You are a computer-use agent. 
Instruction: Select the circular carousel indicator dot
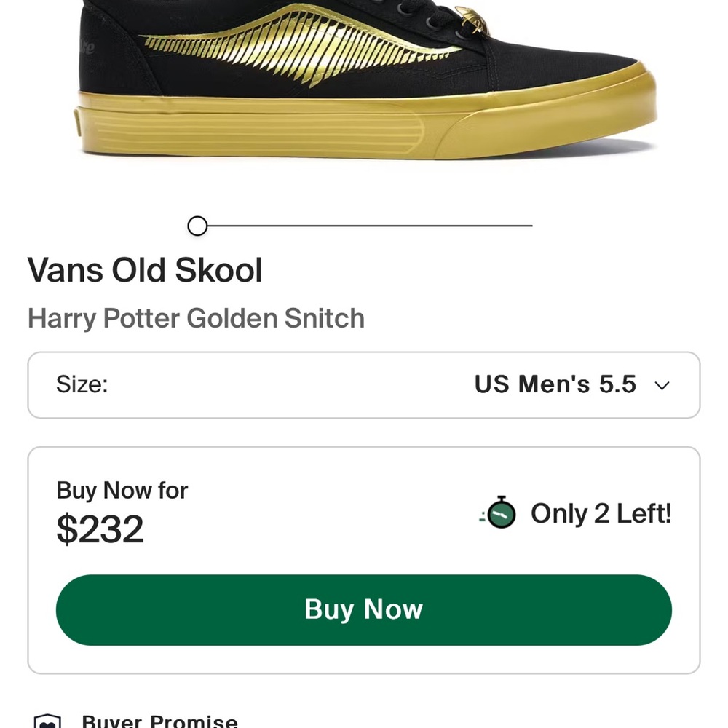click(197, 226)
